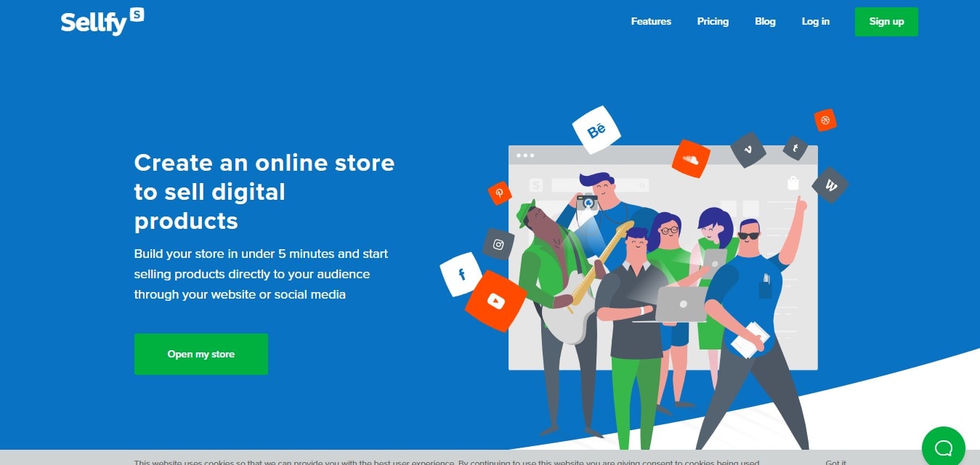
Task: Click the text "Build your store in under 5 minutes"
Action: click(236, 254)
